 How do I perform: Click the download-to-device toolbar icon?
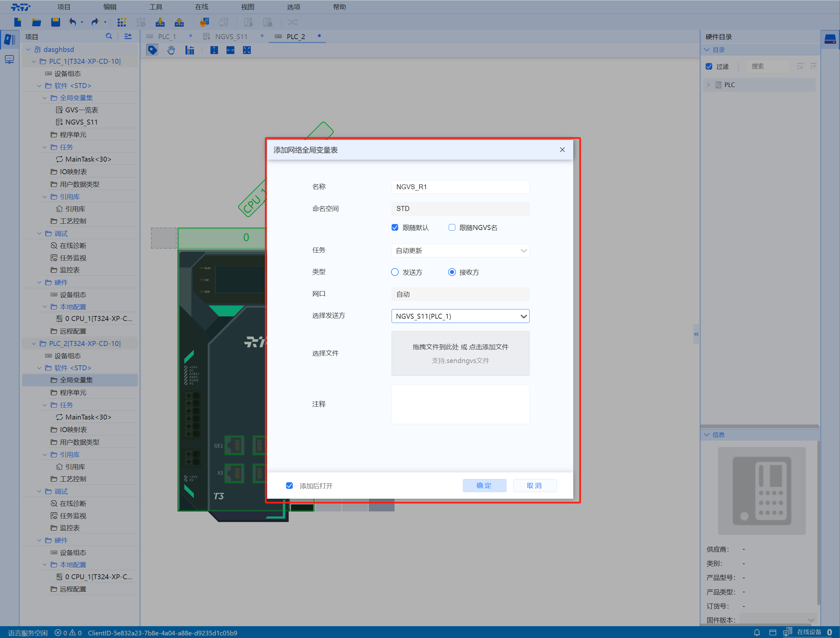(x=160, y=22)
